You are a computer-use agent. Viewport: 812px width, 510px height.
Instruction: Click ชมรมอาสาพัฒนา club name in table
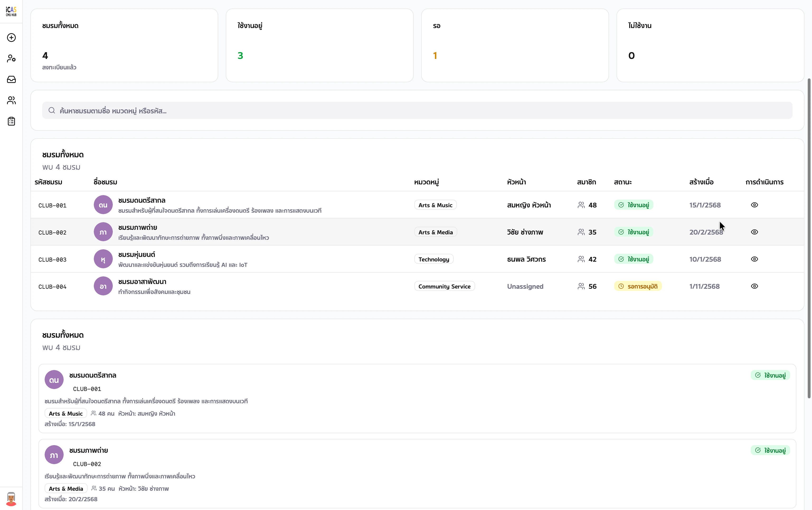tap(142, 281)
